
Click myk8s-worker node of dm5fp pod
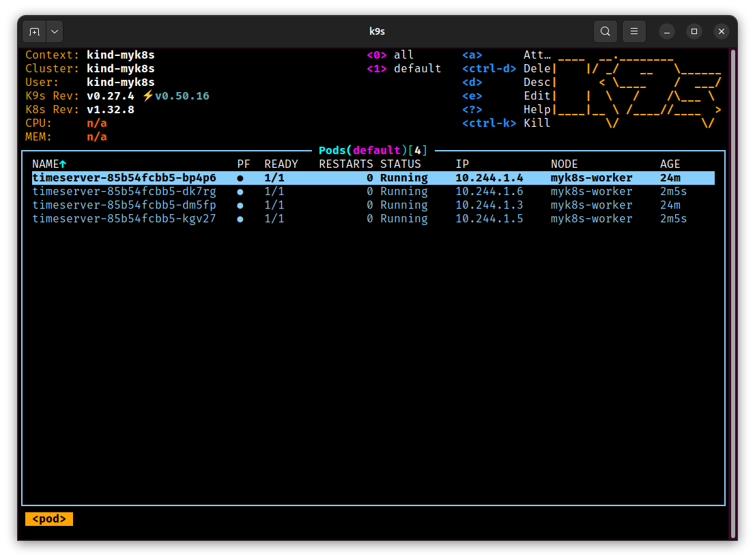[591, 205]
